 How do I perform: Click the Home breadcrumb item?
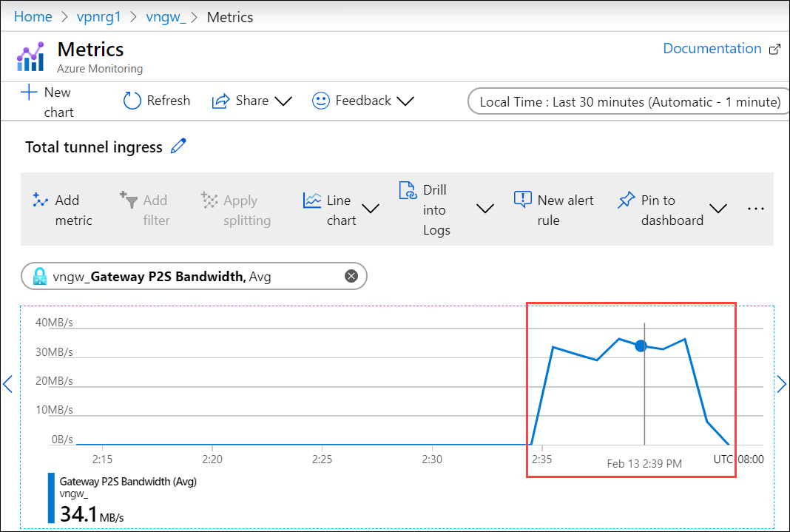(x=33, y=16)
